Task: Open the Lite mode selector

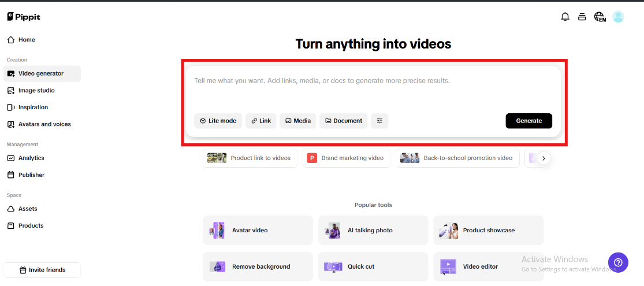Action: pyautogui.click(x=218, y=121)
